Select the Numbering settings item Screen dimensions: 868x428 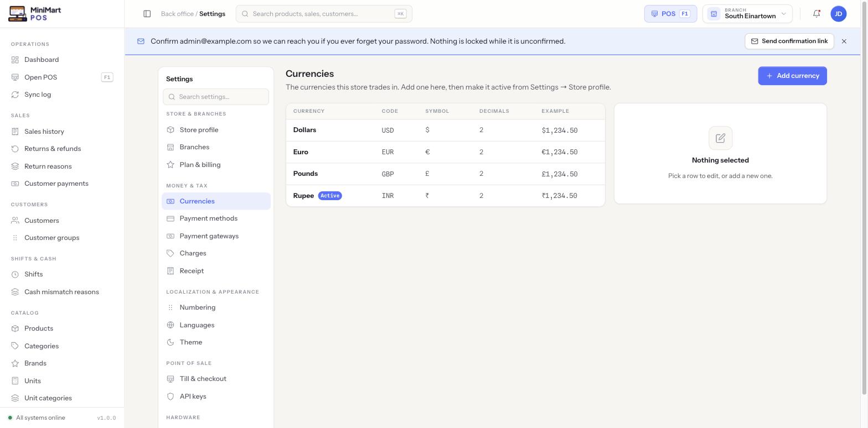click(216, 307)
